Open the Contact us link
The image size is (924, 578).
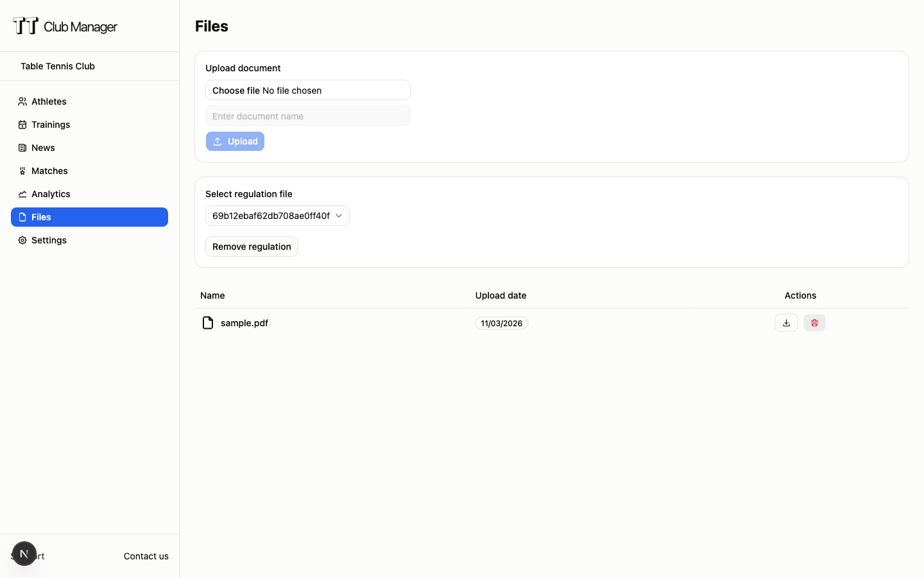point(146,556)
